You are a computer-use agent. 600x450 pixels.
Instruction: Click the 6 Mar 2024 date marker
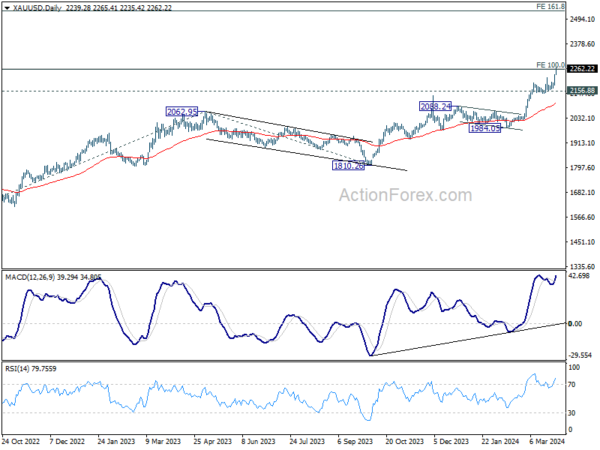(x=547, y=441)
